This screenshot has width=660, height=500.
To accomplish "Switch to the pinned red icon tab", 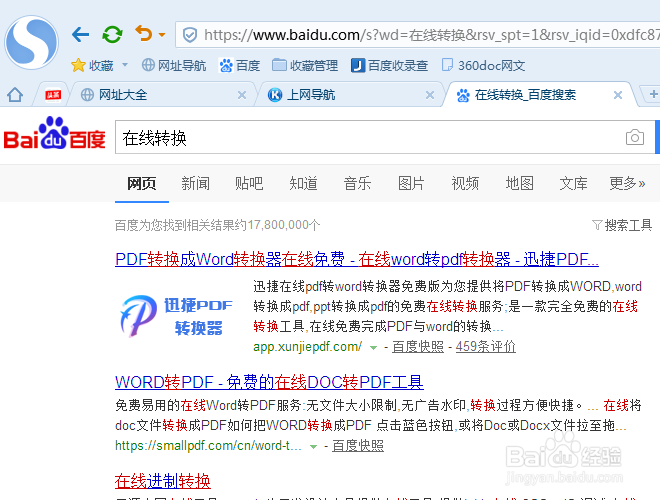I will point(53,95).
